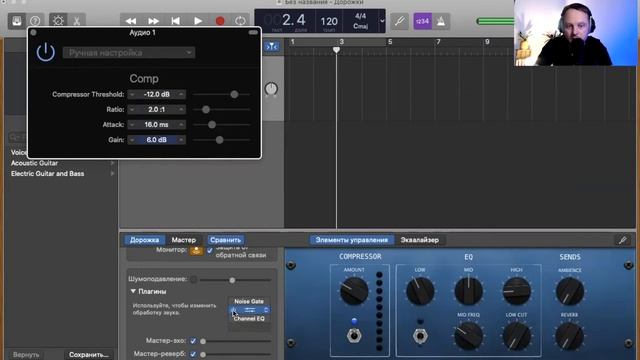Open the Editors scissors icon
The image size is (640, 360).
pyautogui.click(x=76, y=20)
